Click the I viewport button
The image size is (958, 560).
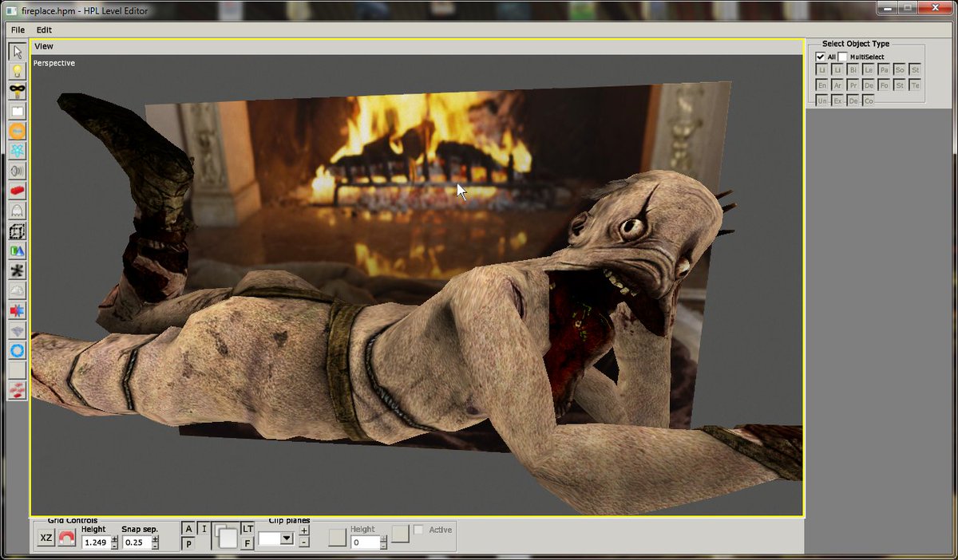[203, 528]
